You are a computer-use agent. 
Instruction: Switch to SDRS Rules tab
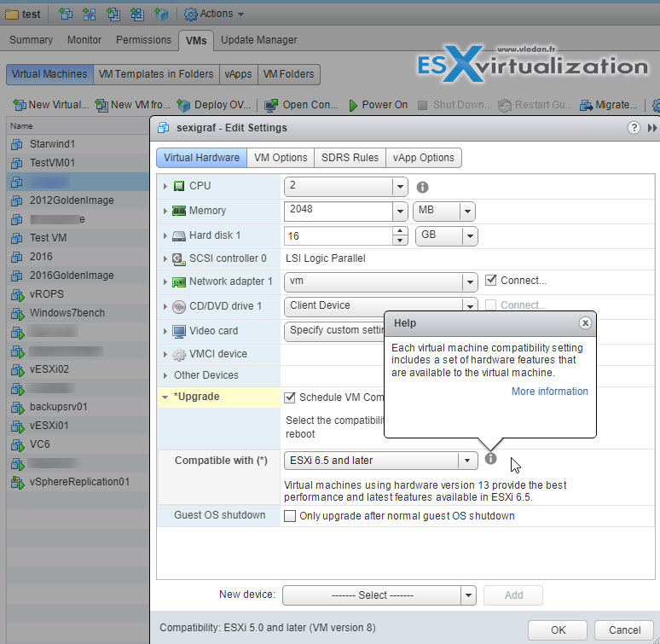coord(350,158)
